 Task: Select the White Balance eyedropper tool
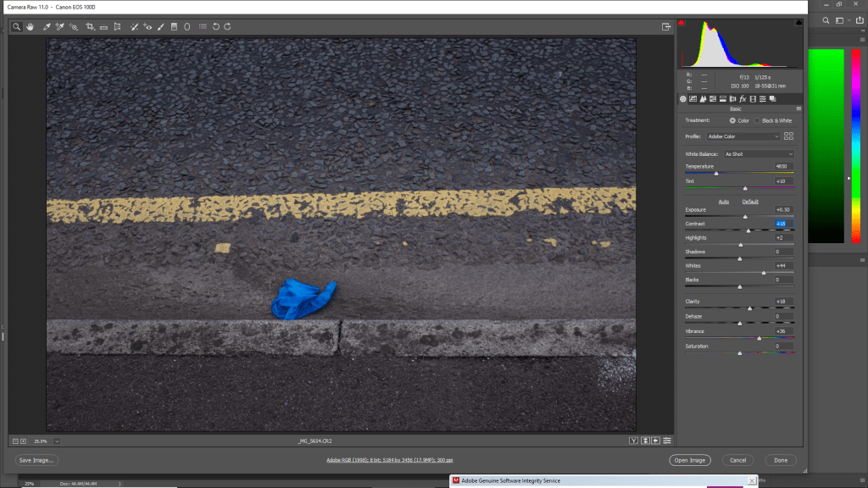(47, 26)
